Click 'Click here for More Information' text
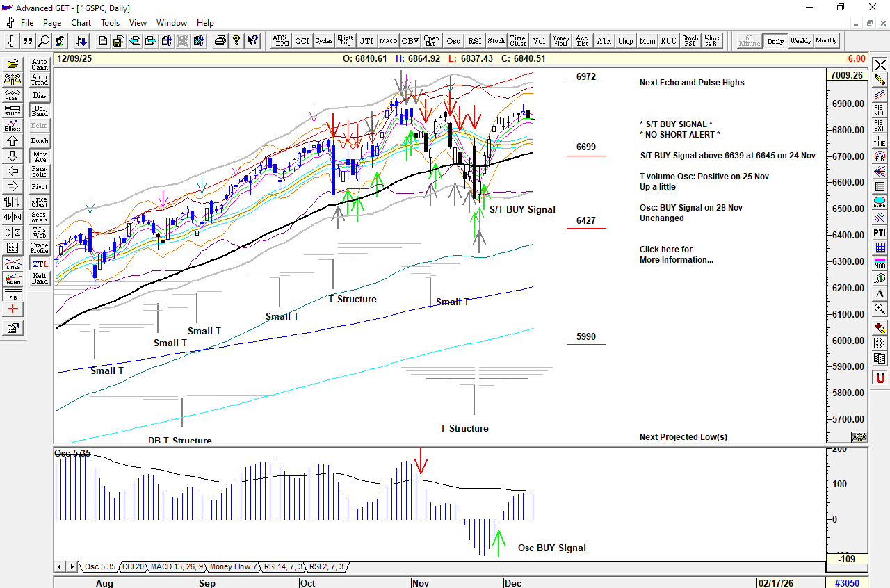The height and width of the screenshot is (588, 890). 676,254
